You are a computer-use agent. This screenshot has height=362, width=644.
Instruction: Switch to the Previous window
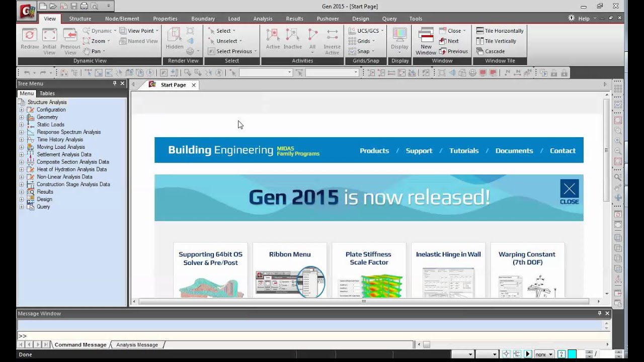tap(453, 51)
